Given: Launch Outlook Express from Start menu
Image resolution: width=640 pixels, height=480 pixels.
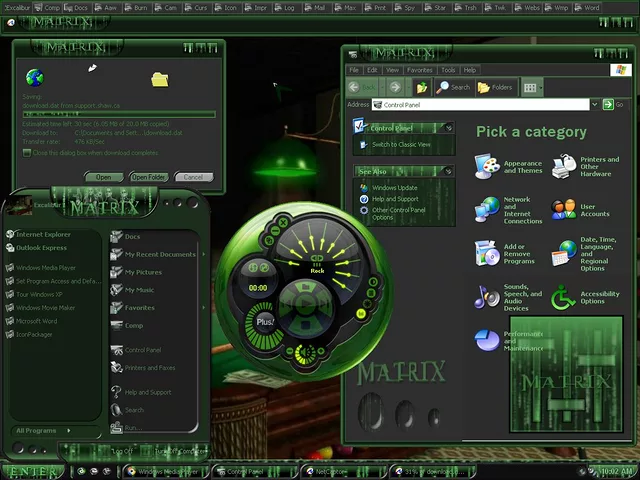Looking at the screenshot, I should point(37,248).
